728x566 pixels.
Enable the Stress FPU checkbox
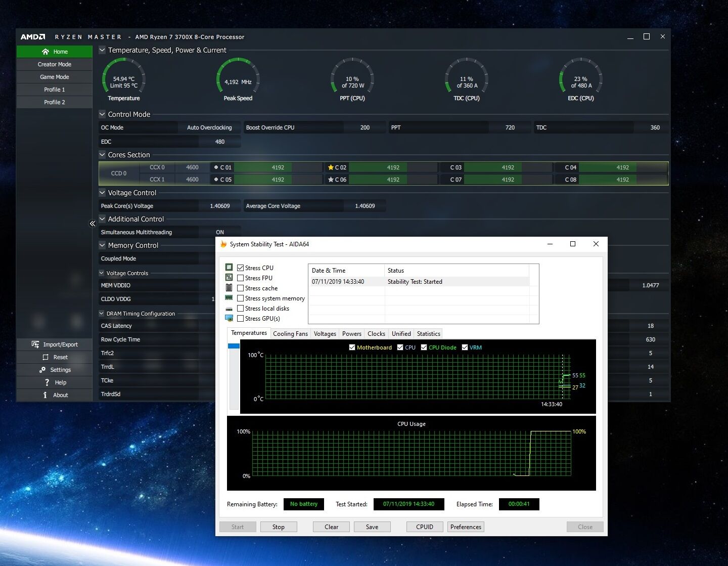click(x=241, y=278)
